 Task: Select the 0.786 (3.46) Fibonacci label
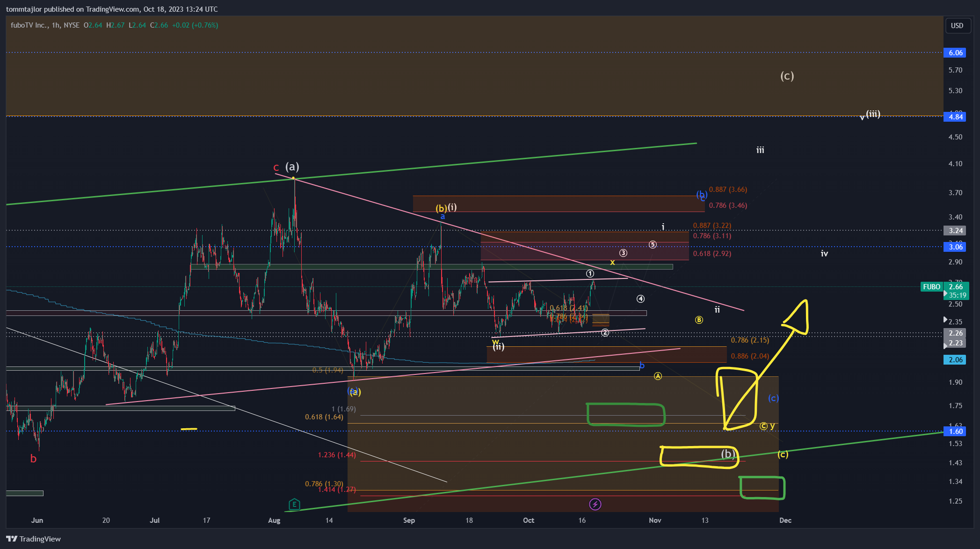[x=728, y=205]
